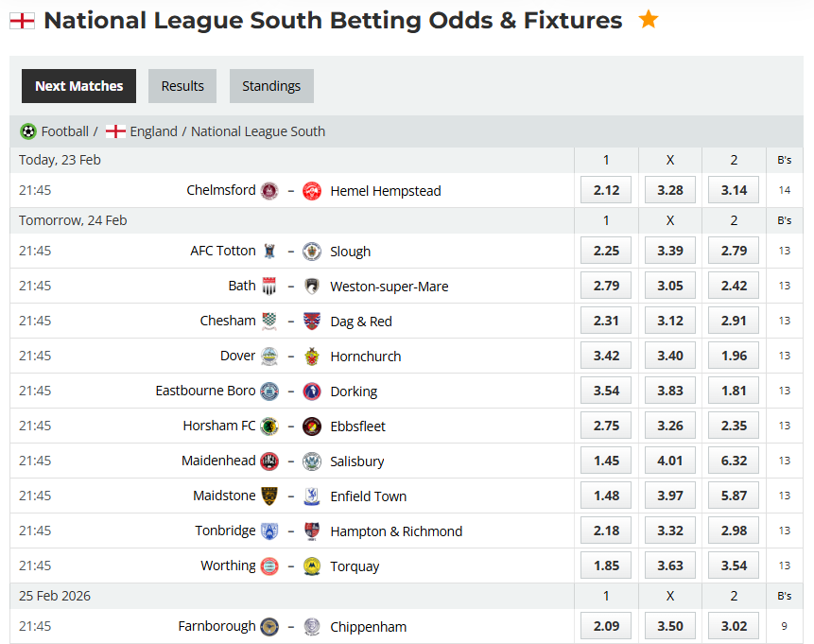Click the England flag in the breadcrumb bar
Screen dimensions: 814x644
click(114, 131)
